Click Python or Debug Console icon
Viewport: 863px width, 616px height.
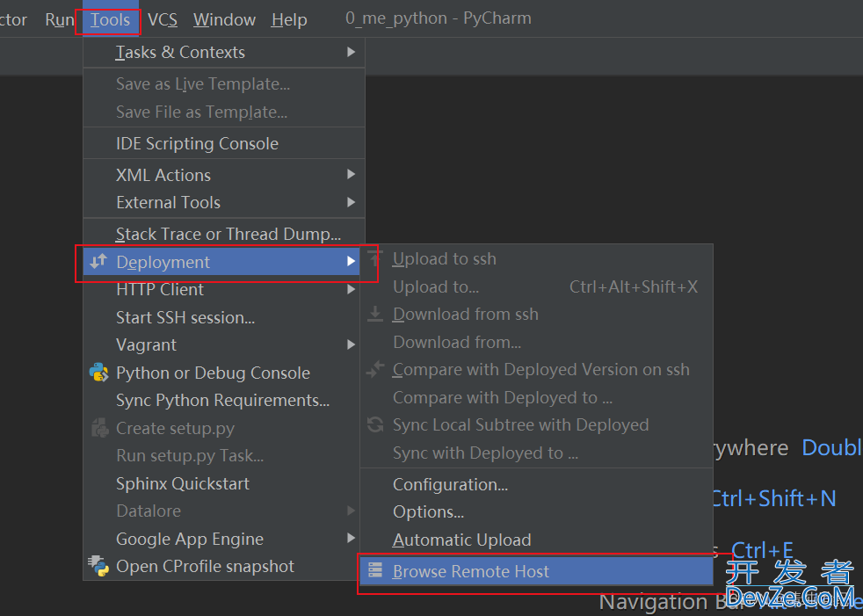coord(99,373)
